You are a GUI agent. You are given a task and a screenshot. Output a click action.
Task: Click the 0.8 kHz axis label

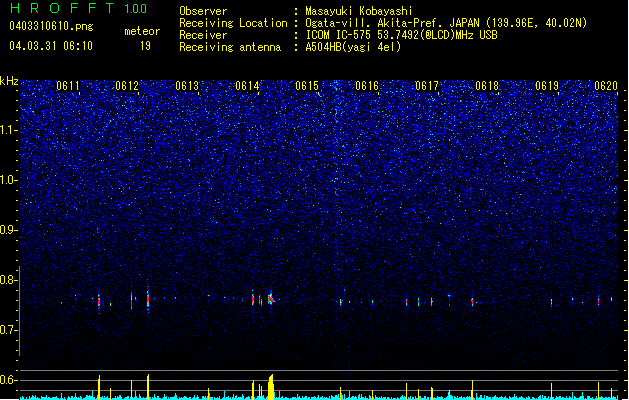coord(9,280)
